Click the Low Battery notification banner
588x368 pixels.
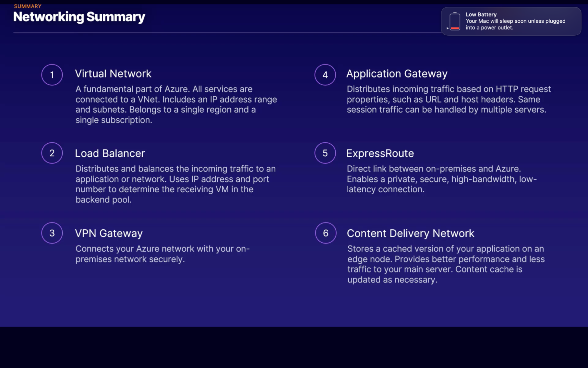(x=511, y=21)
